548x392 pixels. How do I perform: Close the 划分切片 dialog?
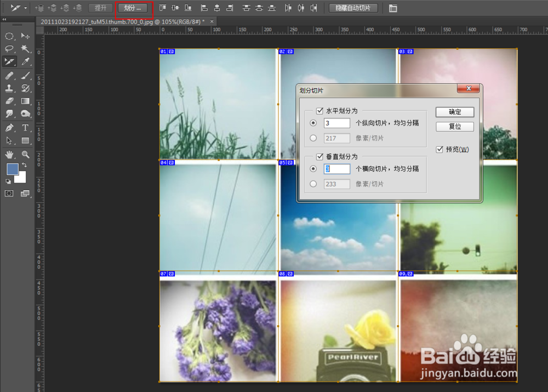pos(469,88)
